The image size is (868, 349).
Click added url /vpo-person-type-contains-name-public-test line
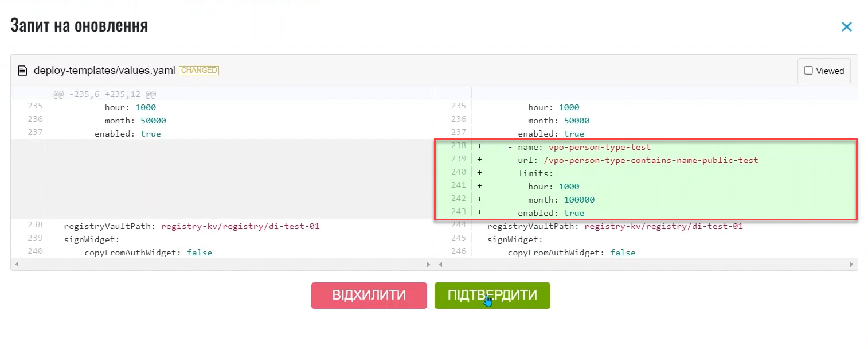[x=638, y=160]
